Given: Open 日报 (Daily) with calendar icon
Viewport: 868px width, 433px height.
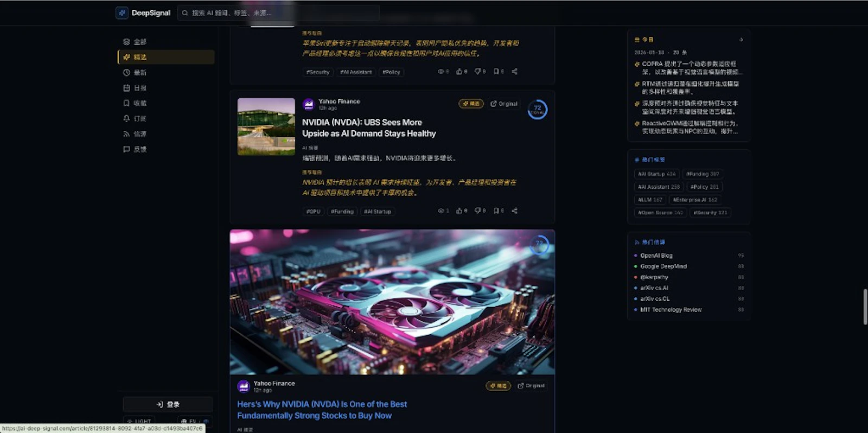Looking at the screenshot, I should click(x=166, y=87).
